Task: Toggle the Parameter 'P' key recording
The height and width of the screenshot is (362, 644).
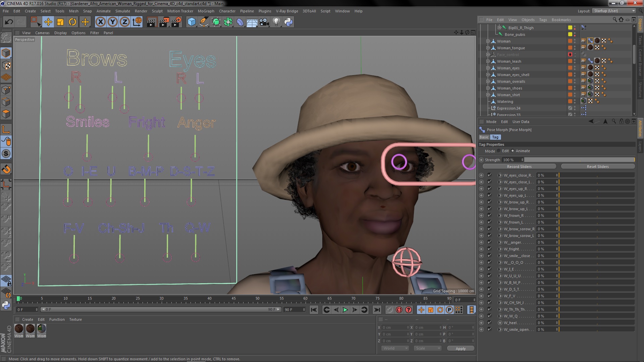Action: coord(449,310)
